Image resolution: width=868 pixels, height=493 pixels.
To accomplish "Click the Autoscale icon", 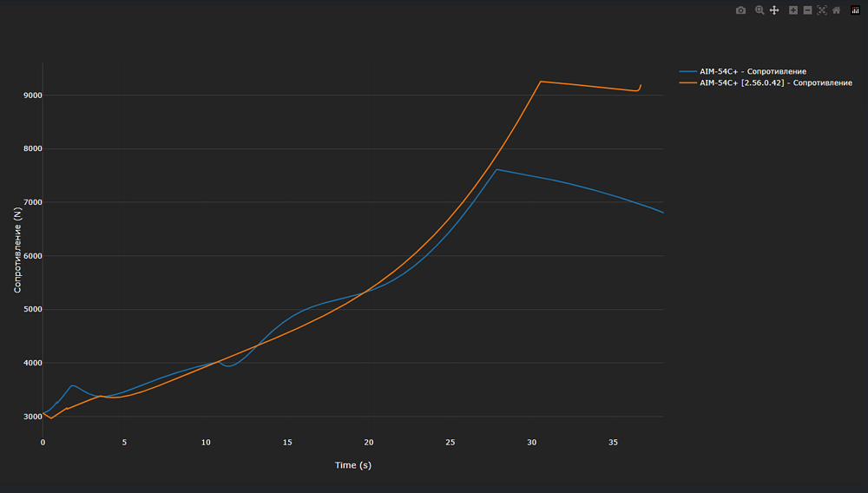I will (822, 10).
